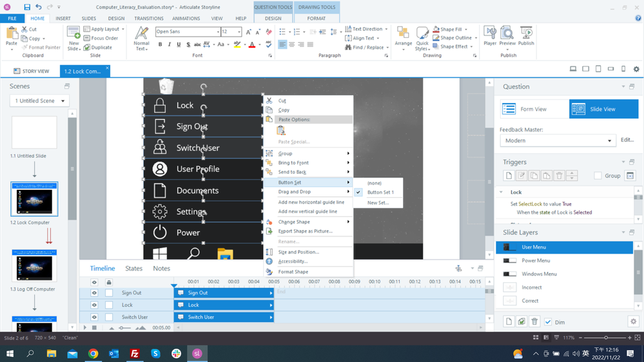
Task: Toggle Bold text formatting
Action: pyautogui.click(x=160, y=44)
